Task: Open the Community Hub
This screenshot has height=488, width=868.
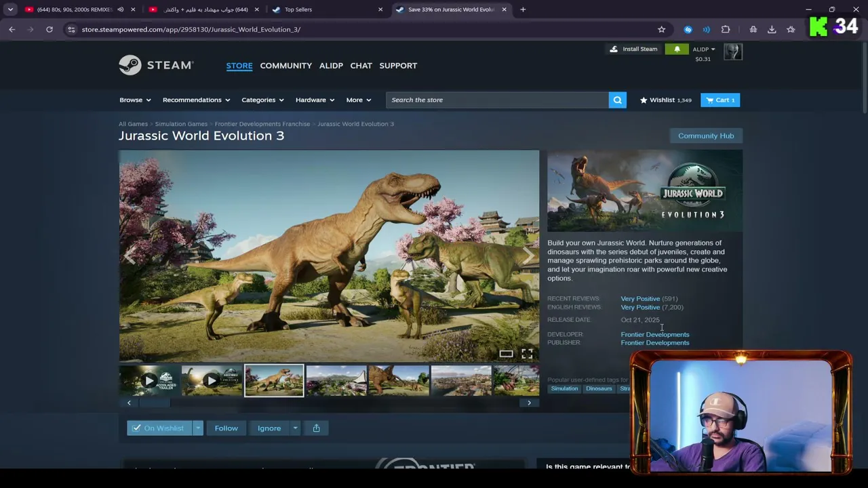Action: tap(706, 136)
